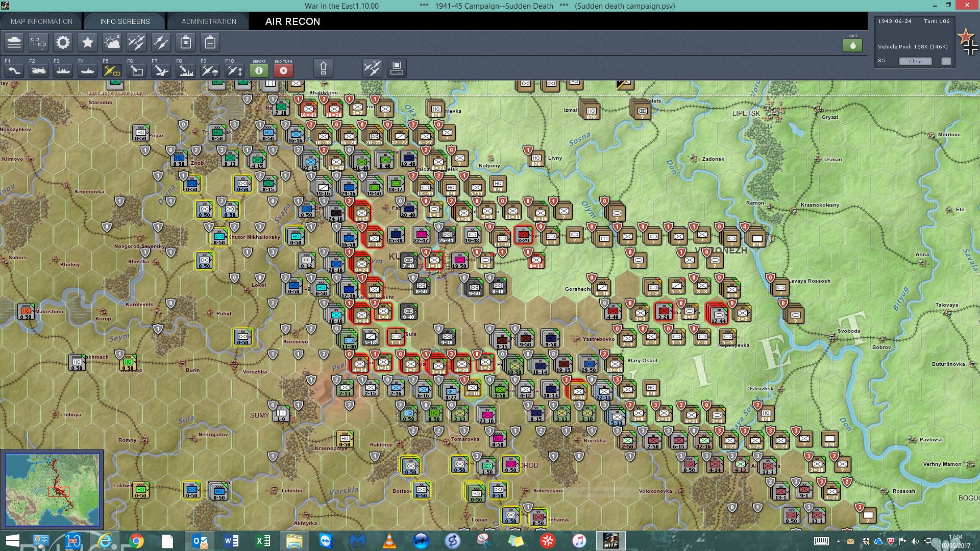Click the WITE game icon in taskbar

pyautogui.click(x=610, y=540)
